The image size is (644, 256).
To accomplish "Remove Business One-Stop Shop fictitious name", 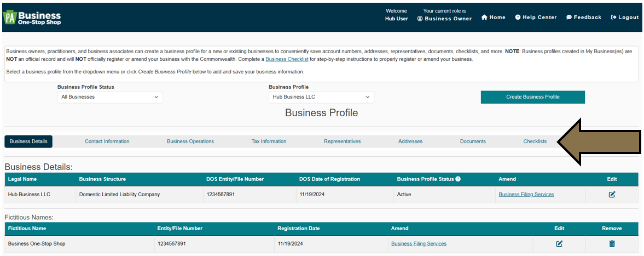I will pyautogui.click(x=612, y=243).
